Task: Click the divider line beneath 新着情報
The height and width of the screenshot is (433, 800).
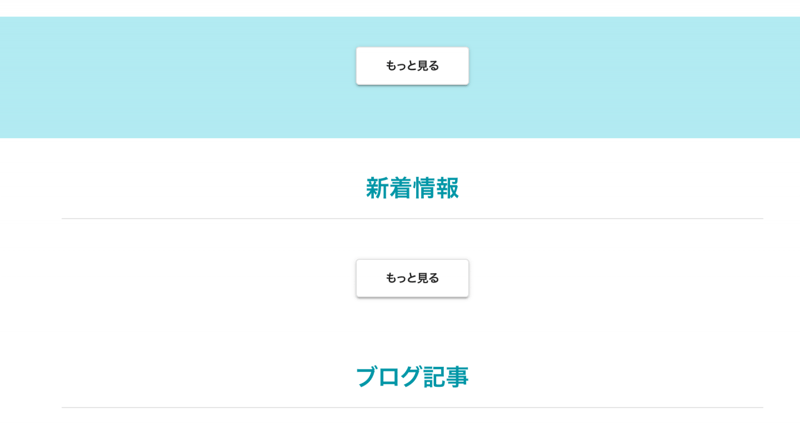Action: 412,218
